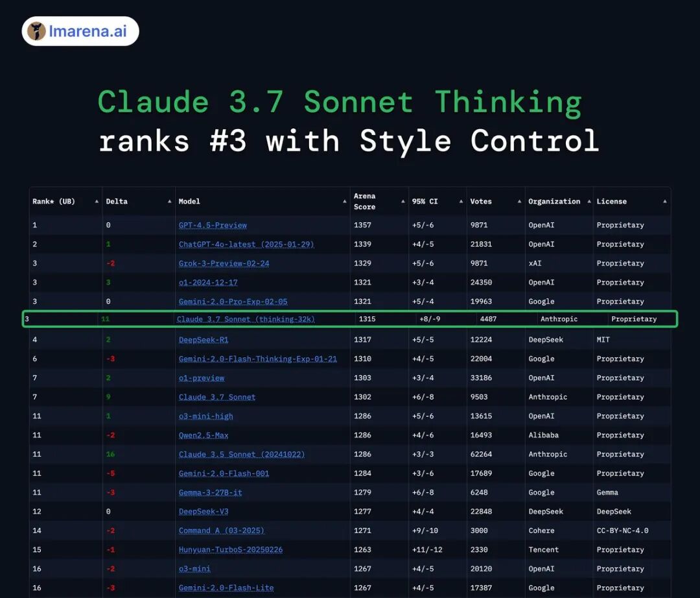Open the DeepSeek-R1 model link
700x598 pixels.
click(x=204, y=340)
